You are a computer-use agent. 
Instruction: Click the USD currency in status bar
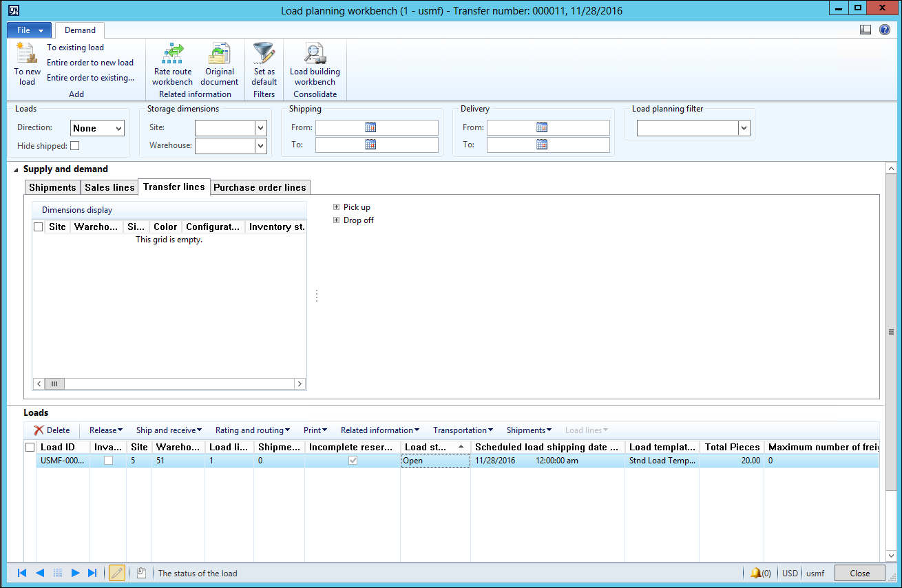coord(790,573)
